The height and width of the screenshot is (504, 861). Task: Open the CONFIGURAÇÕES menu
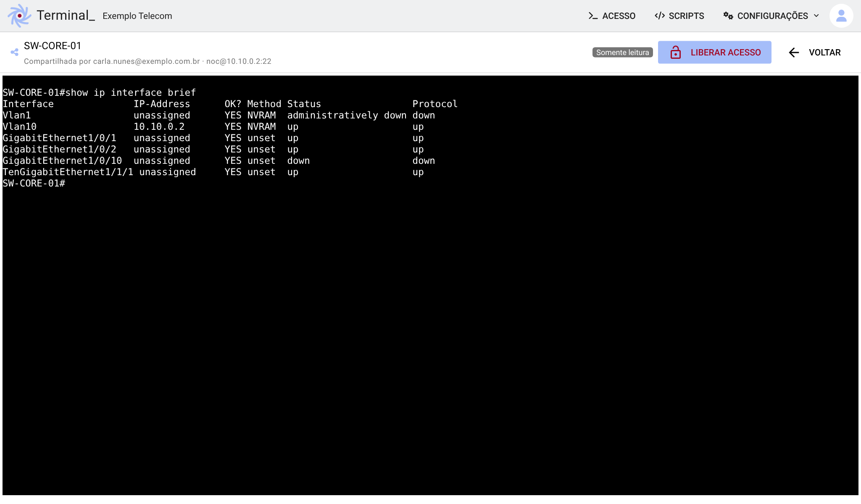click(x=771, y=16)
